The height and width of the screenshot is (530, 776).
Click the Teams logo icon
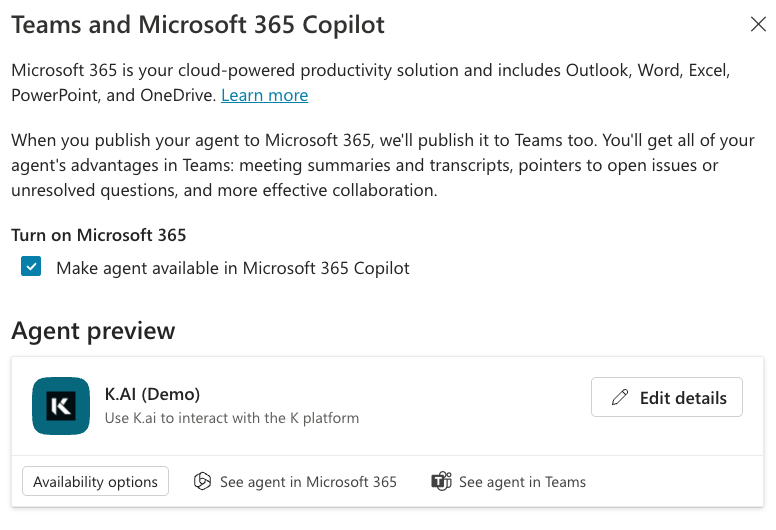click(441, 482)
